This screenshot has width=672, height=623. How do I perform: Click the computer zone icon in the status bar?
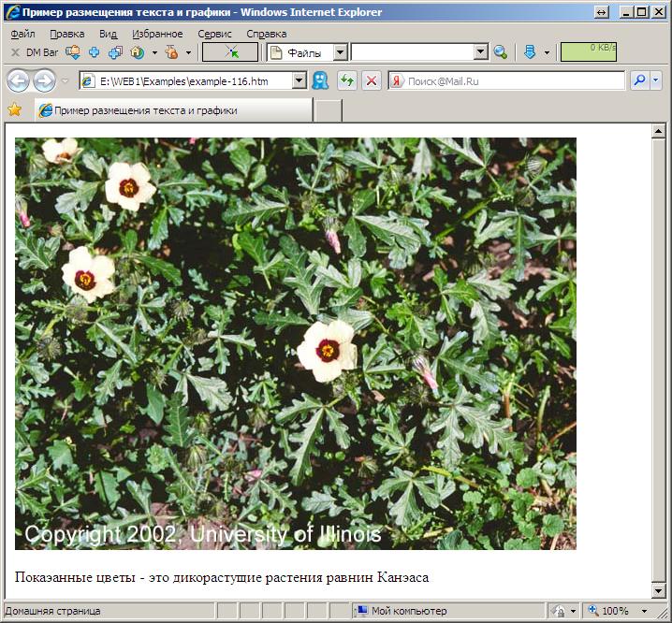(362, 610)
